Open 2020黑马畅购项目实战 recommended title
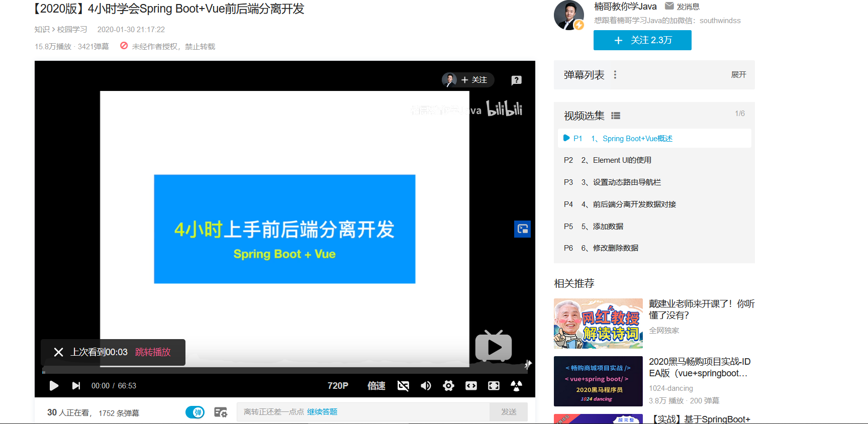 coord(700,367)
